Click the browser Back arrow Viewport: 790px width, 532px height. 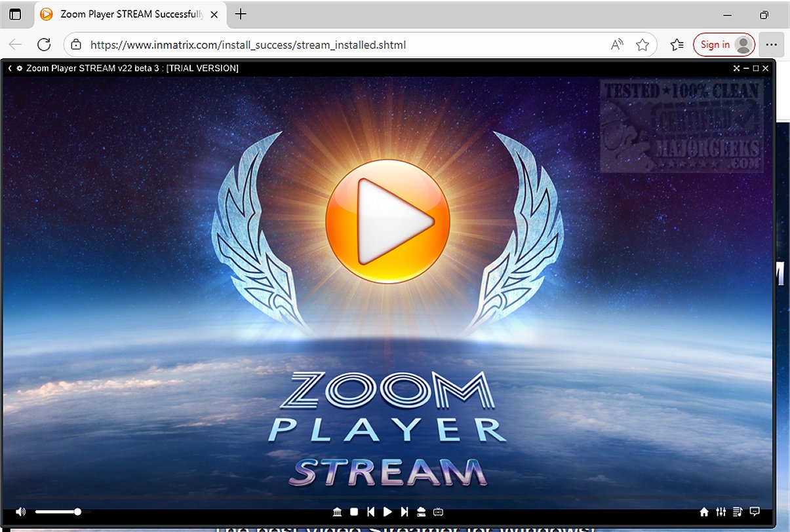pyautogui.click(x=15, y=45)
